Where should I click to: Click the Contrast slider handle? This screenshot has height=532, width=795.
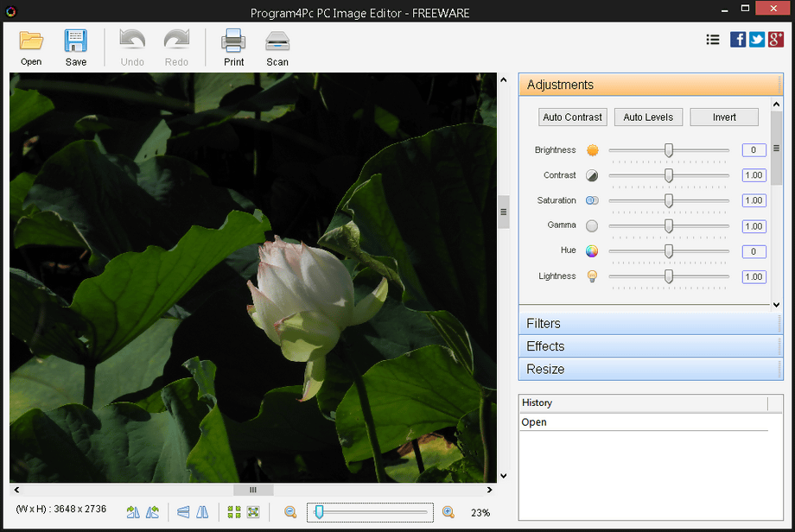[669, 175]
